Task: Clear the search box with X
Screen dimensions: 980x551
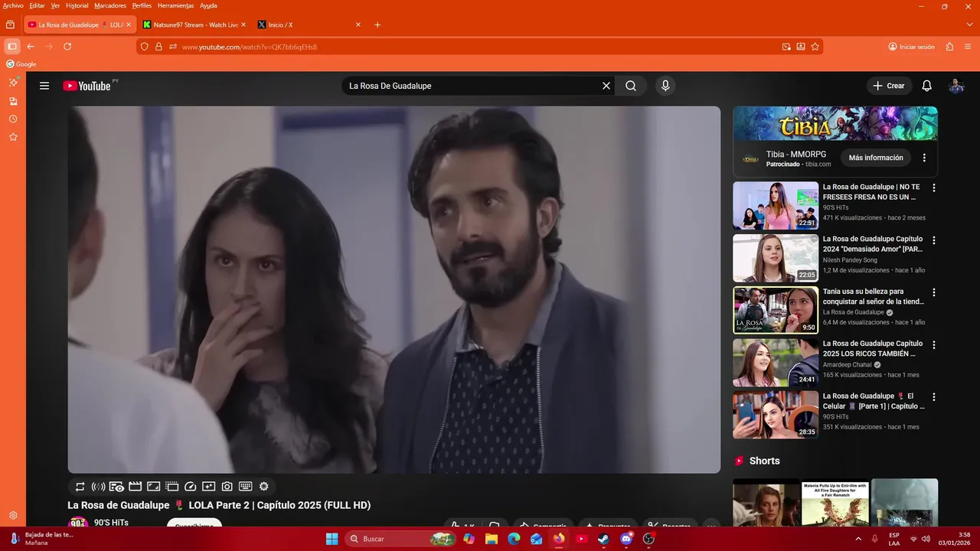Action: click(606, 86)
